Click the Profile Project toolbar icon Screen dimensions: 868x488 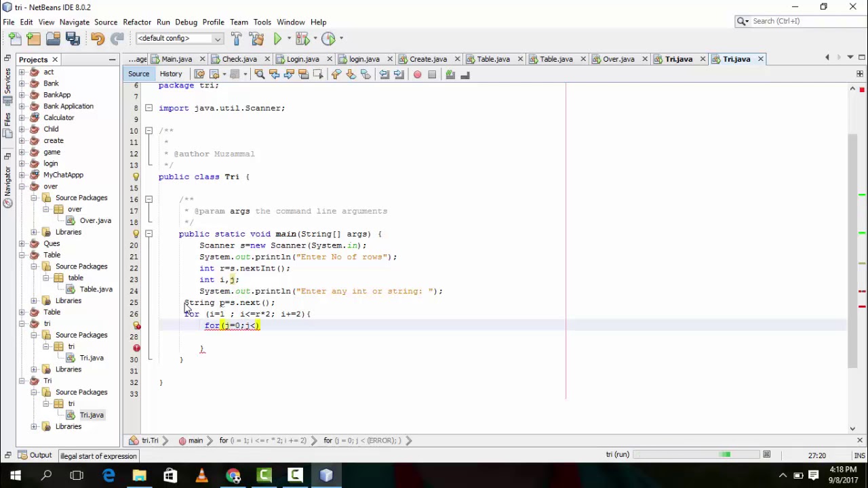[328, 39]
